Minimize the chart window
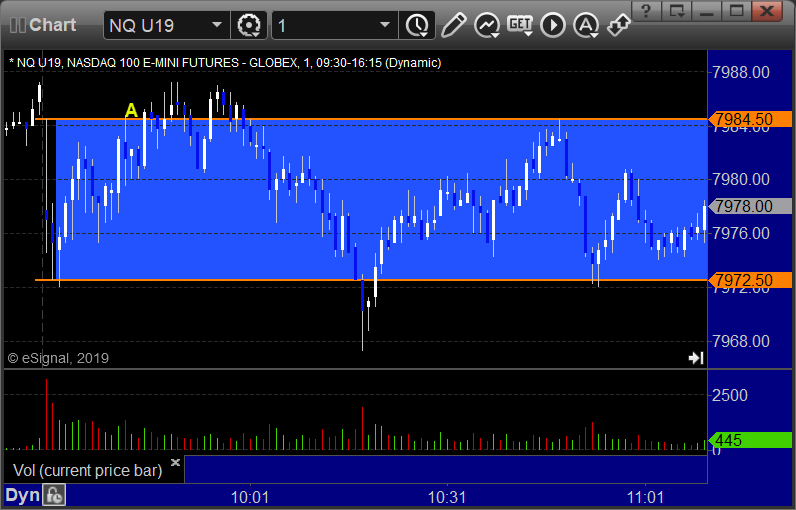 pos(707,11)
